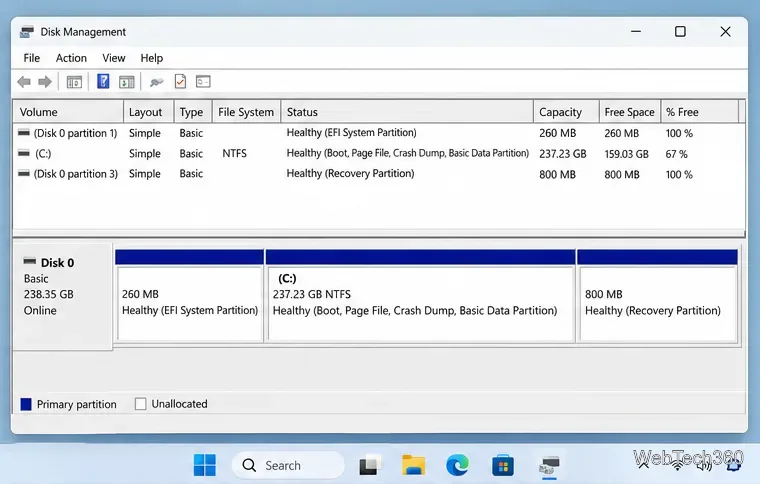Click Healthy (EFI System Partition) status in the list

click(x=351, y=133)
